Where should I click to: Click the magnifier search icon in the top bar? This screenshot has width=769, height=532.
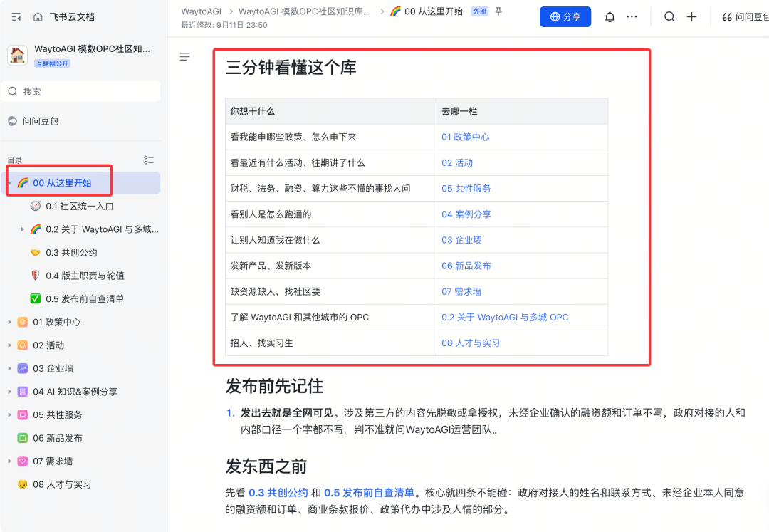669,17
